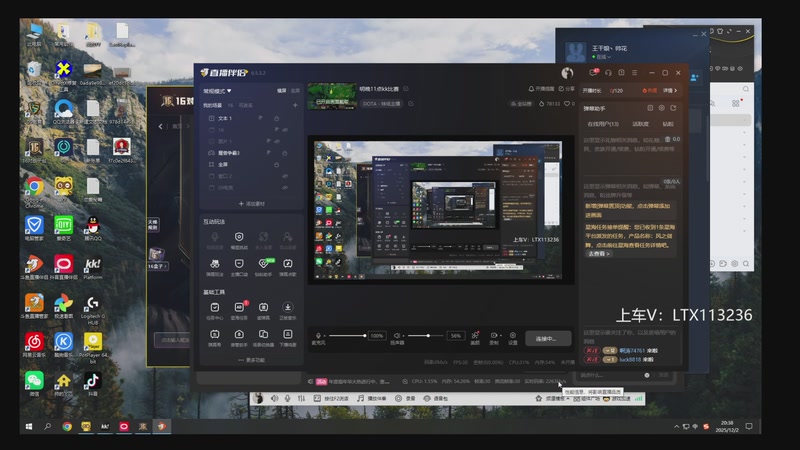800x450 pixels.
Task: Open the 弹幕秀 tool
Action: point(215,337)
